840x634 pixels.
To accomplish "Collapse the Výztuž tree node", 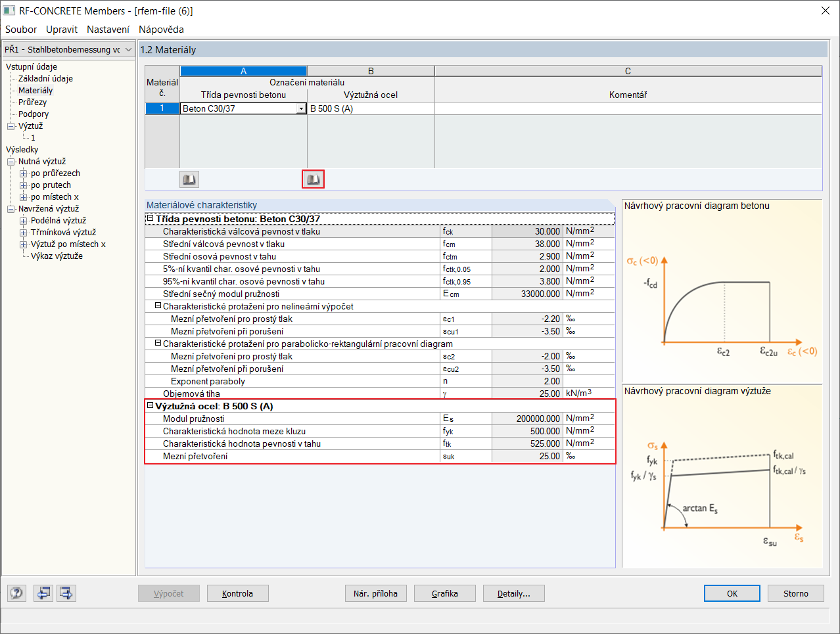I will click(x=11, y=126).
